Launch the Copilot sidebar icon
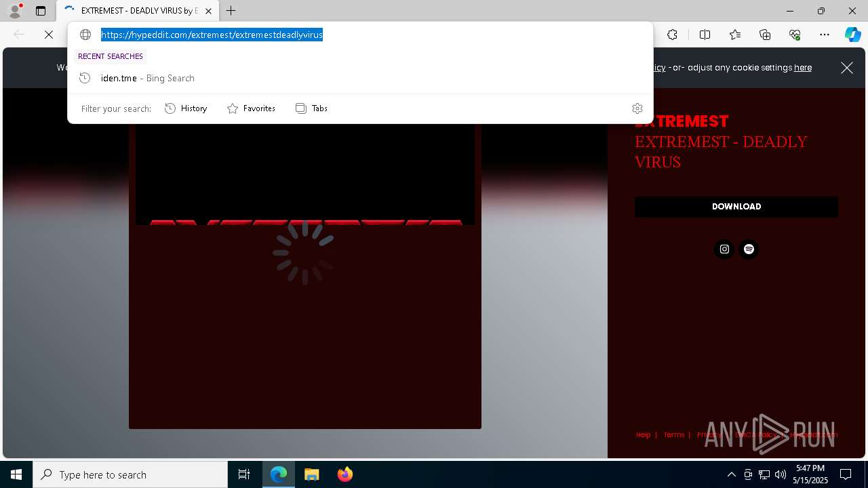 [852, 35]
